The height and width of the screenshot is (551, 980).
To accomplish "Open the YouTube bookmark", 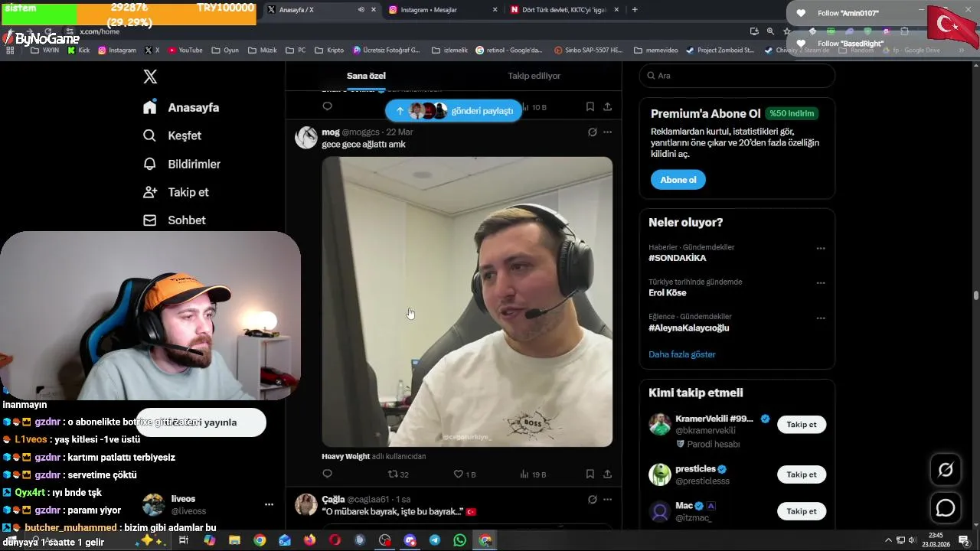I will point(185,51).
